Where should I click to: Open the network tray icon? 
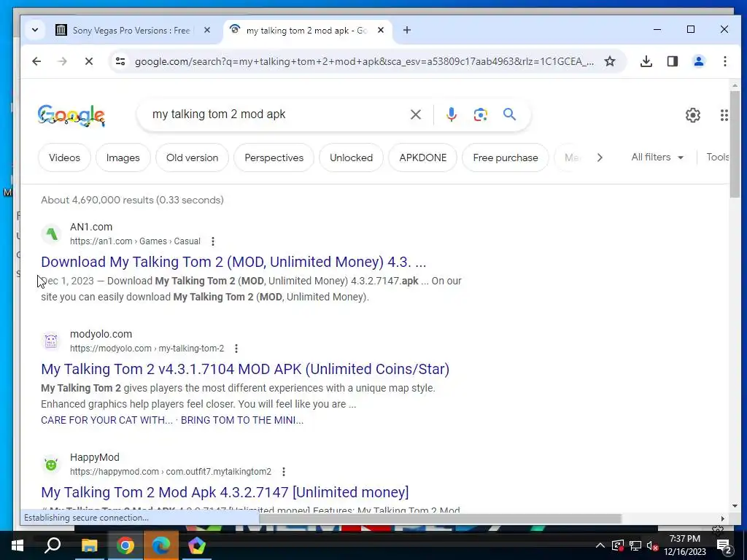pos(635,545)
